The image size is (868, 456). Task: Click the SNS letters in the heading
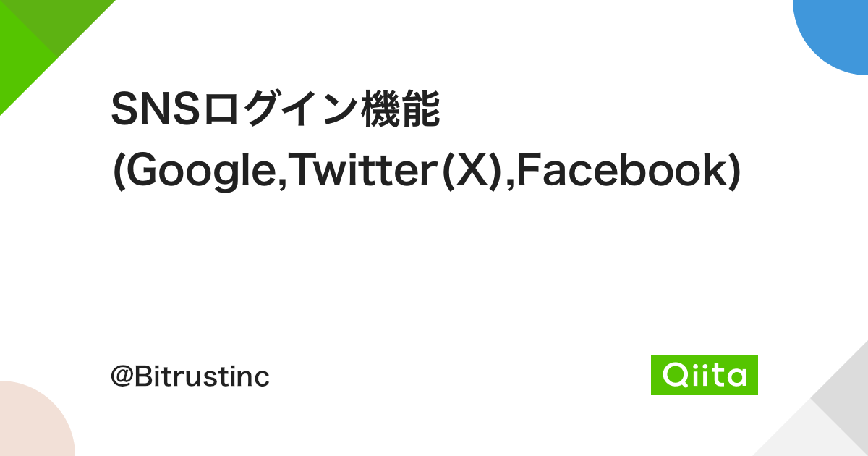(x=155, y=111)
